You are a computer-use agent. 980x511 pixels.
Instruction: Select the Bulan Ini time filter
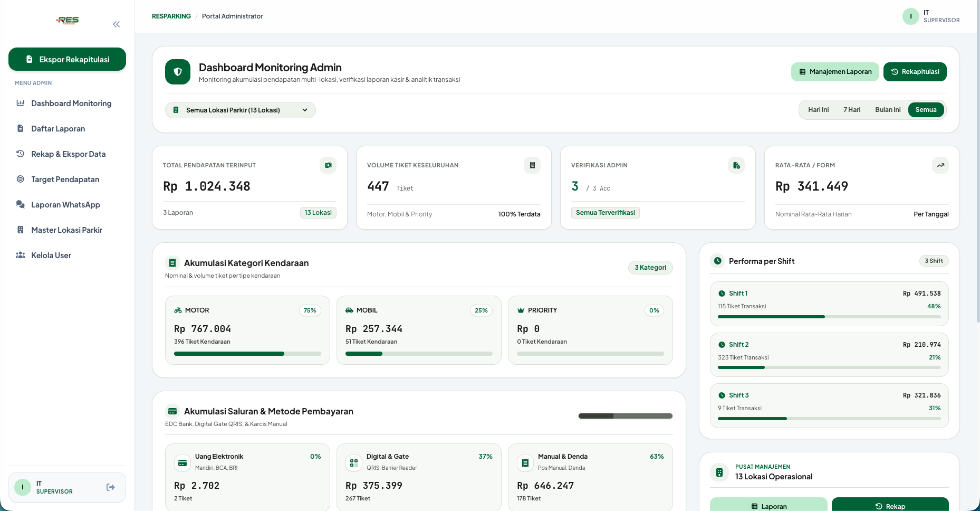tap(888, 110)
